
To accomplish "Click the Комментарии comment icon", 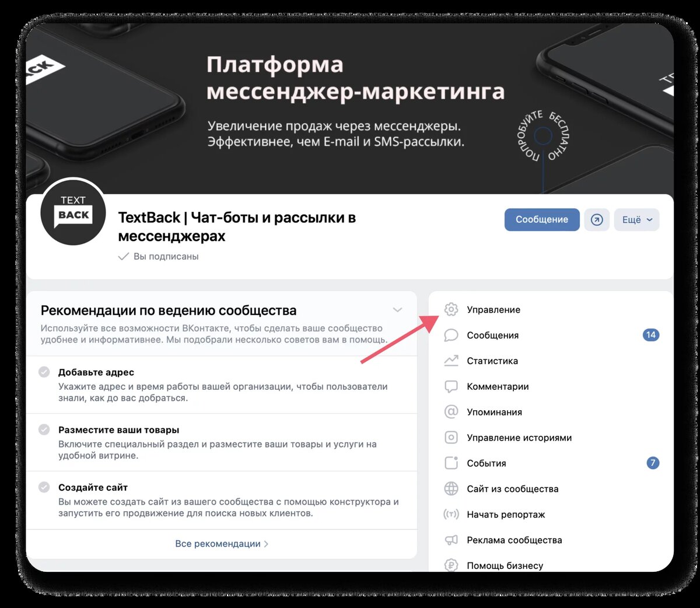I will click(x=451, y=386).
